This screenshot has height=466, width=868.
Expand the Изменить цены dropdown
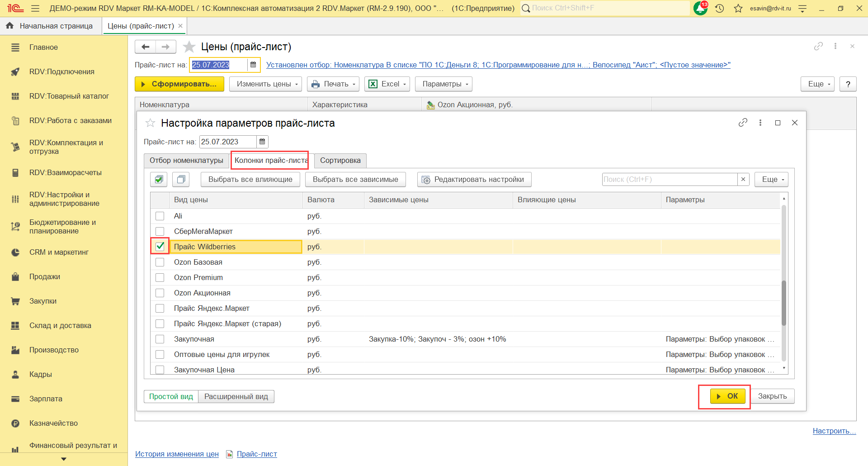click(x=265, y=84)
